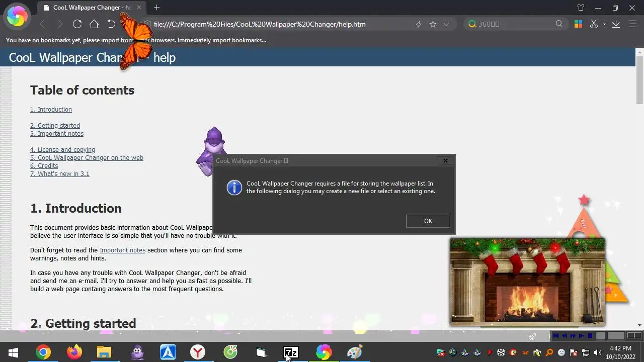
Task: Open the purple gorilla app in taskbar
Action: pyautogui.click(x=137, y=352)
